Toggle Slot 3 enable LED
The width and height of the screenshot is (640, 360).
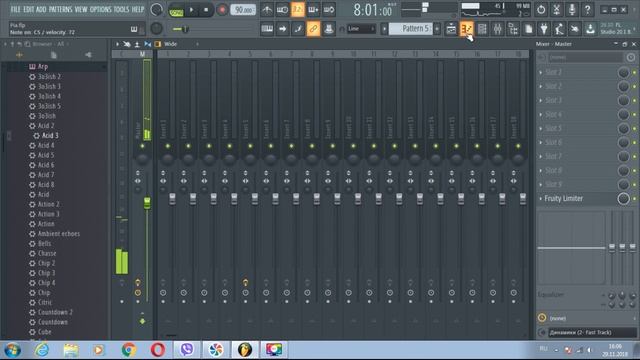coord(634,100)
